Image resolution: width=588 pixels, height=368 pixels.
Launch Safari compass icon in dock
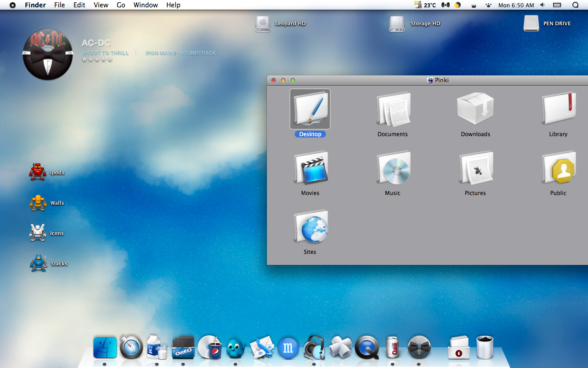(x=131, y=347)
